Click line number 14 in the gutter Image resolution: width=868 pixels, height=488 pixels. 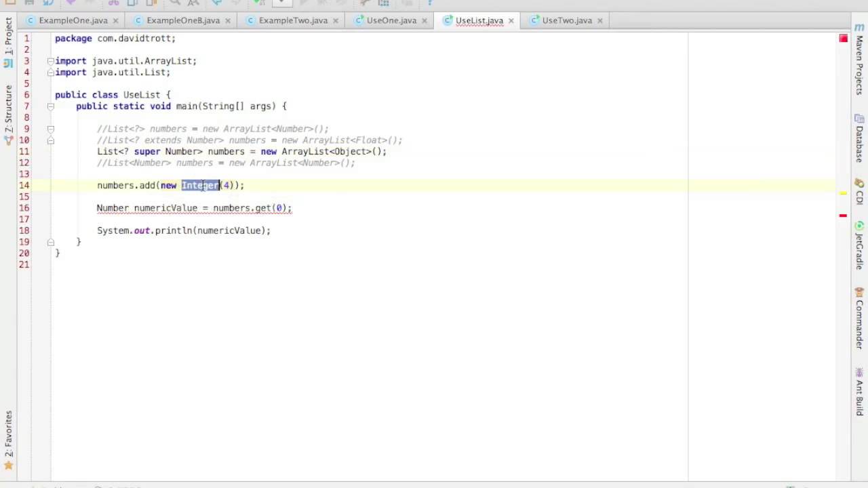24,185
